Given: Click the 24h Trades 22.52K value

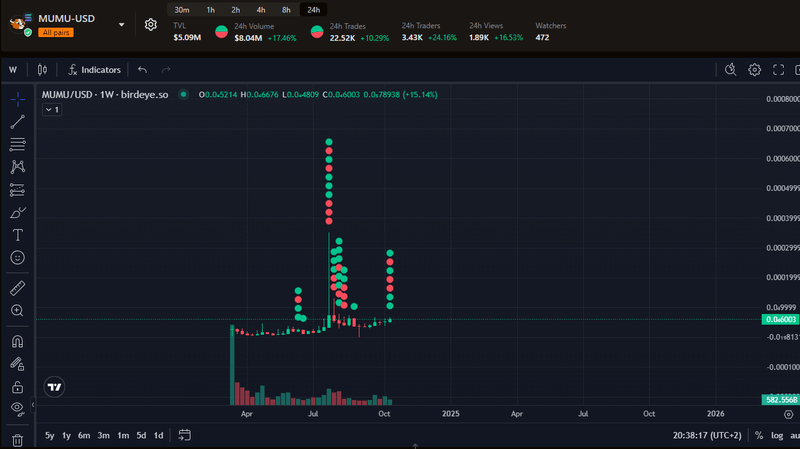Looking at the screenshot, I should click(342, 38).
